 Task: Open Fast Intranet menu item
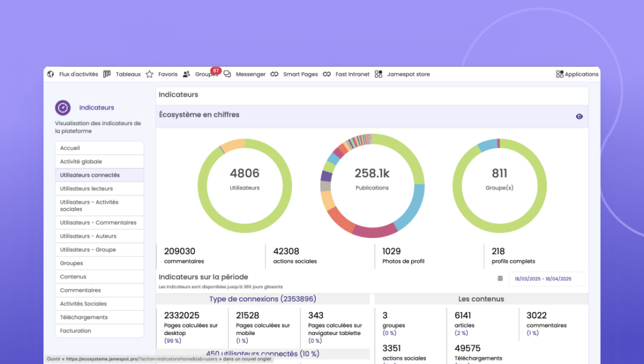tap(352, 74)
